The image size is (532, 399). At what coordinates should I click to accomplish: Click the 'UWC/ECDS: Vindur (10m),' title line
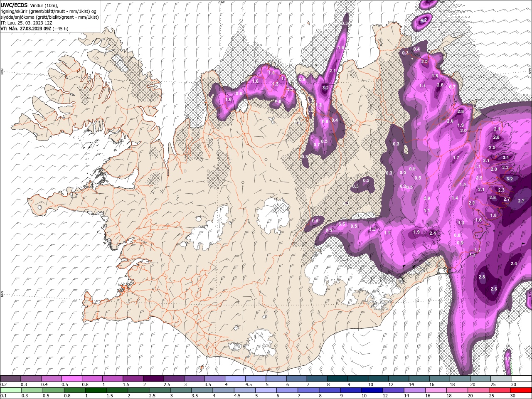tap(30, 5)
